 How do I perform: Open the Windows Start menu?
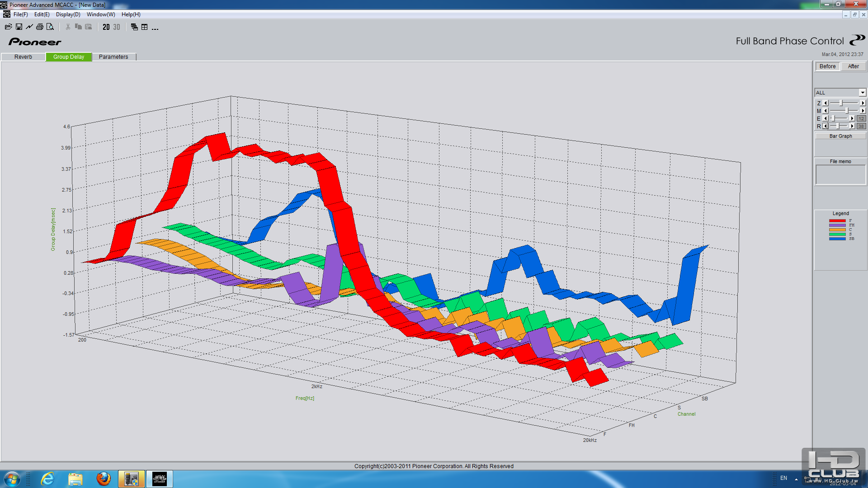(12, 479)
